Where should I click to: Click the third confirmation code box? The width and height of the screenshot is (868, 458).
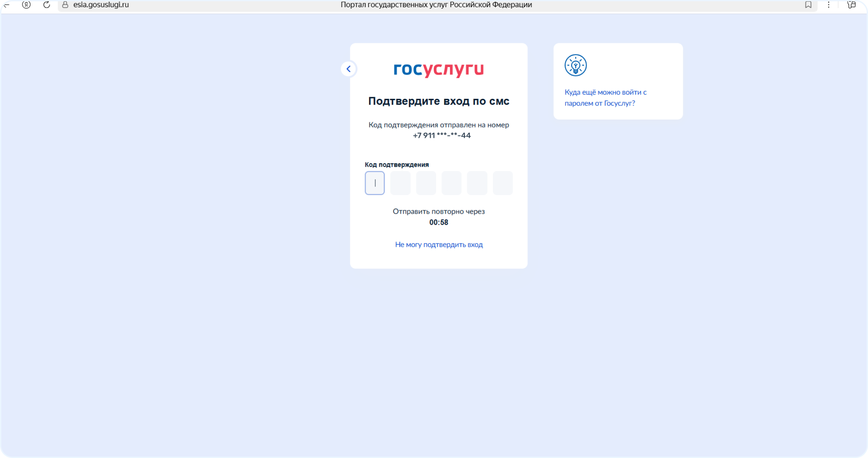pos(426,183)
